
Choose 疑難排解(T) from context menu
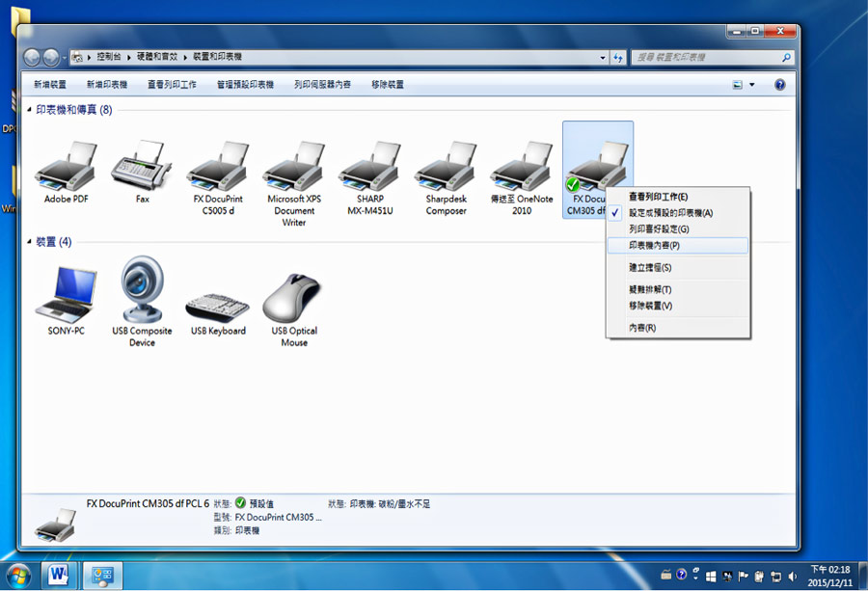point(678,289)
